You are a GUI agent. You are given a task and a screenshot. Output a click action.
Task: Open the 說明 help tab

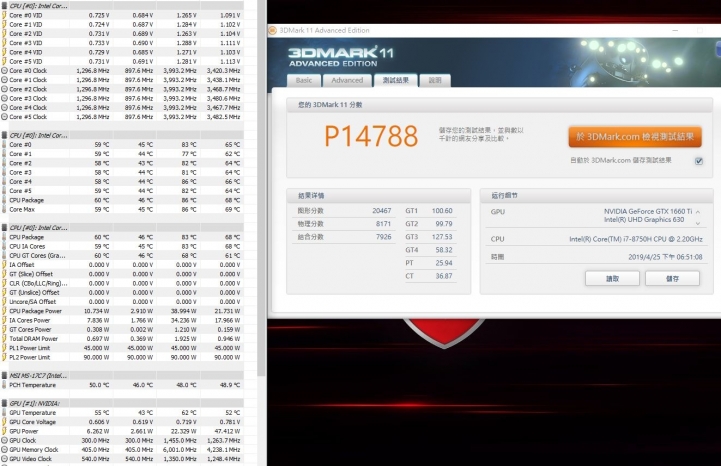pos(435,81)
